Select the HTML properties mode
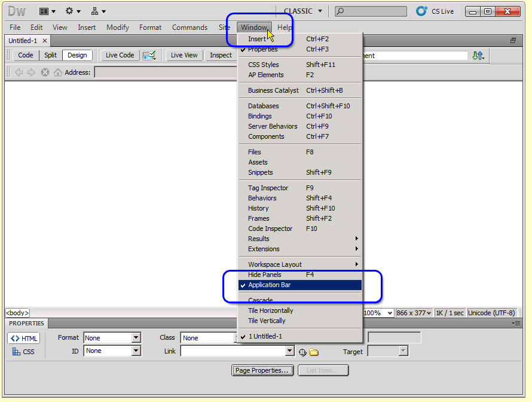 (24, 338)
